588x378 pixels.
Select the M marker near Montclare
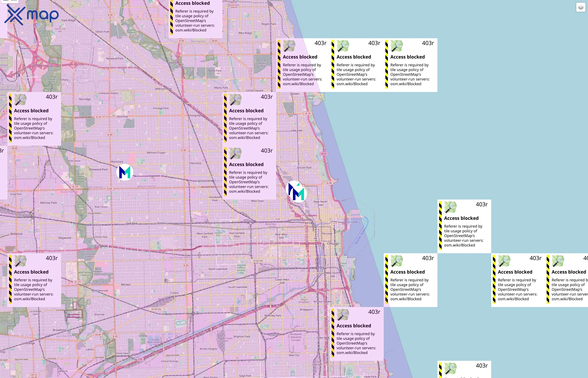coord(125,172)
